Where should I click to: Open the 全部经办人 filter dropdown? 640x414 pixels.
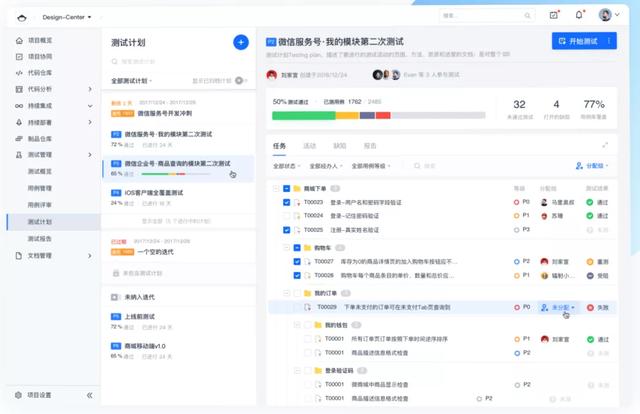pyautogui.click(x=326, y=166)
